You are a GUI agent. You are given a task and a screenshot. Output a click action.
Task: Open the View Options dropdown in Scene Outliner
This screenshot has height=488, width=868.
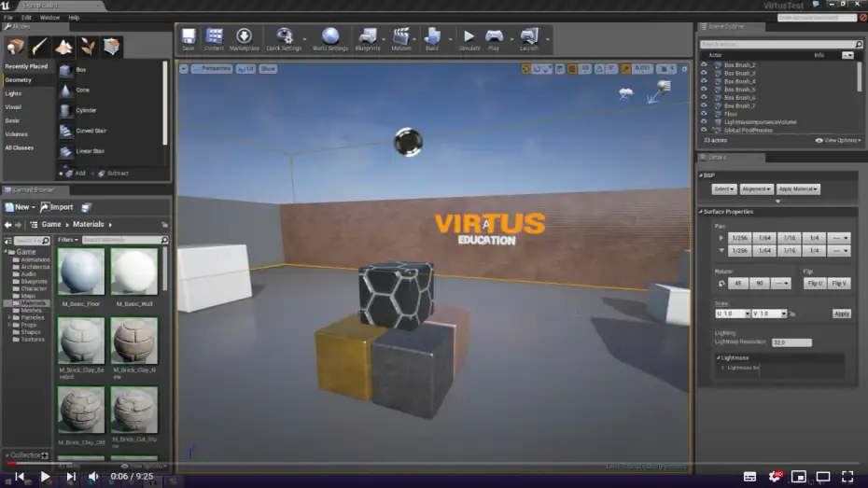(839, 141)
